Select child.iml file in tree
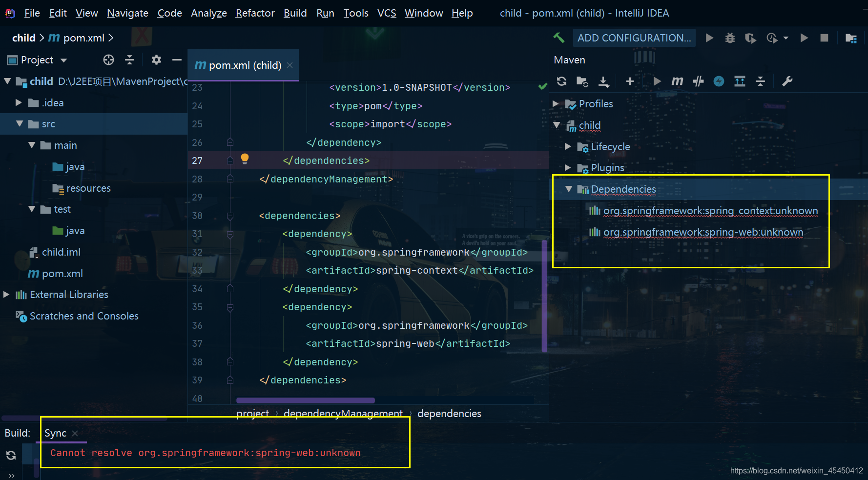 tap(55, 252)
